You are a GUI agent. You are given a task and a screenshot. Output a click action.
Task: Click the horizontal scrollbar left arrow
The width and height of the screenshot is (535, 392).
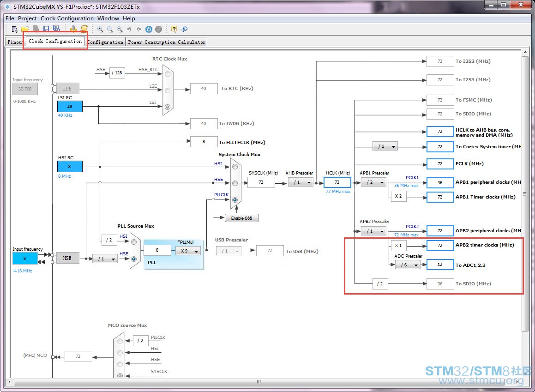pyautogui.click(x=9, y=382)
